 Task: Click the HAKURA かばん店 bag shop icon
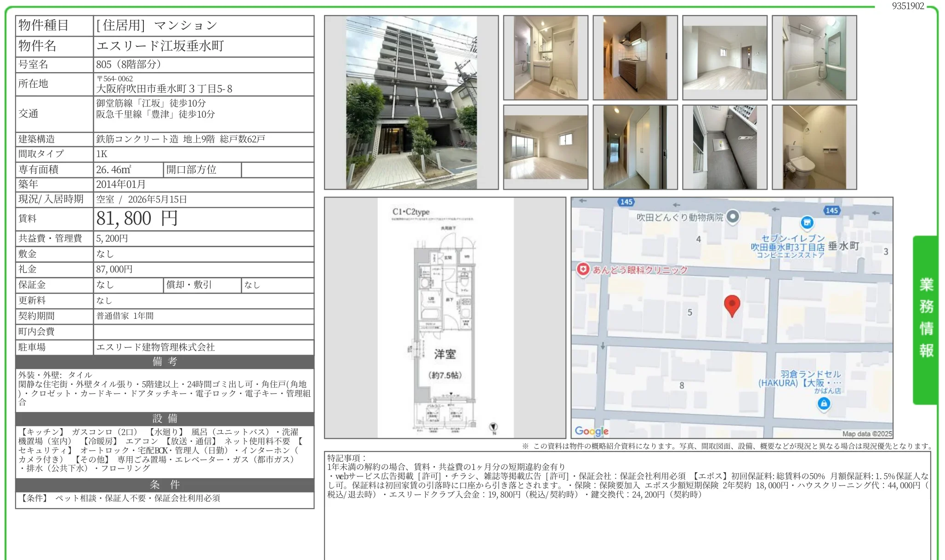click(825, 404)
